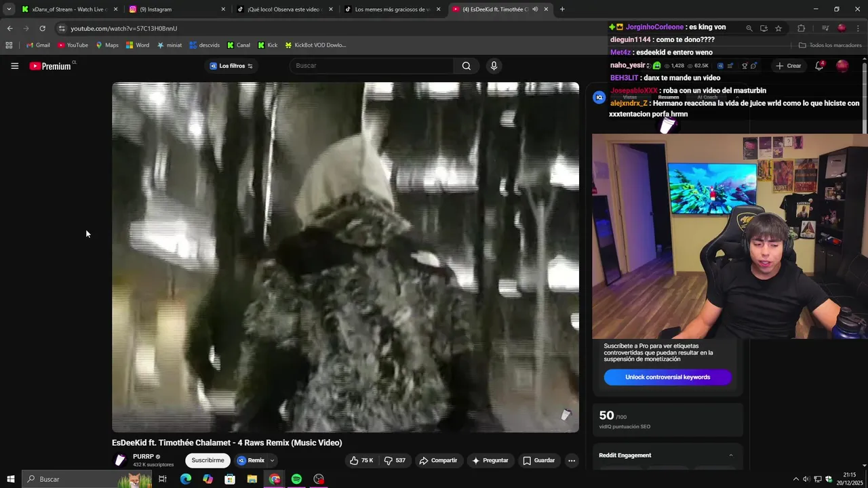
Task: Open Gmail bookmark
Action: pyautogui.click(x=38, y=45)
